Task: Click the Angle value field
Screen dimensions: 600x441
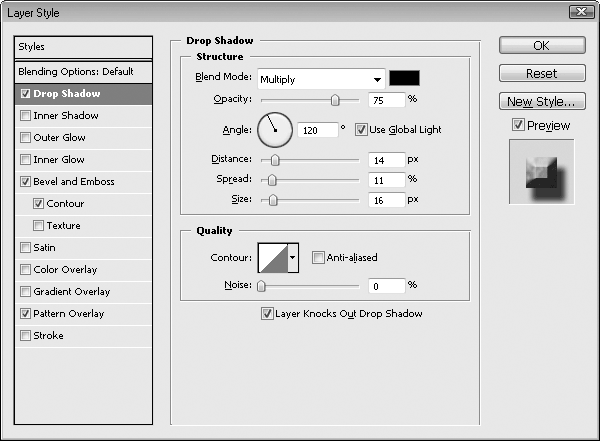Action: coord(318,131)
